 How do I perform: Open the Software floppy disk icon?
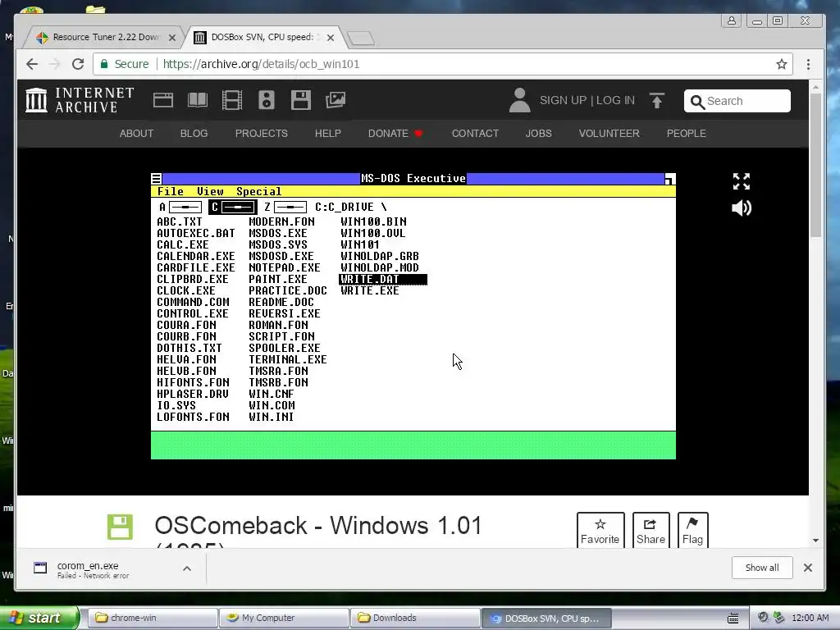[300, 100]
